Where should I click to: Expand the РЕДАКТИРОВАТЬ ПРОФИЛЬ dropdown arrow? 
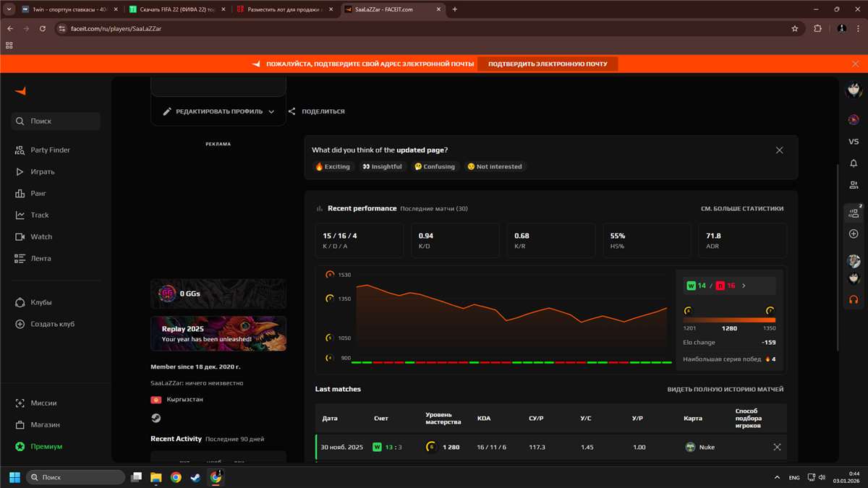[271, 111]
